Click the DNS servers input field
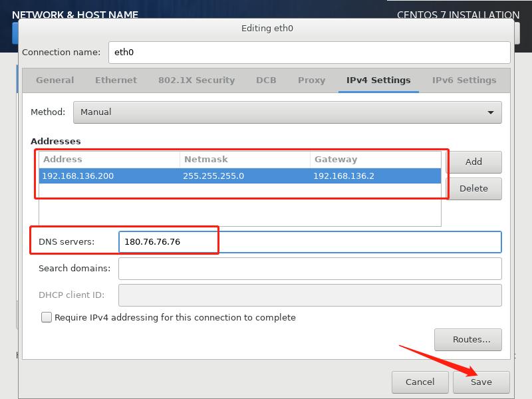 pyautogui.click(x=309, y=241)
